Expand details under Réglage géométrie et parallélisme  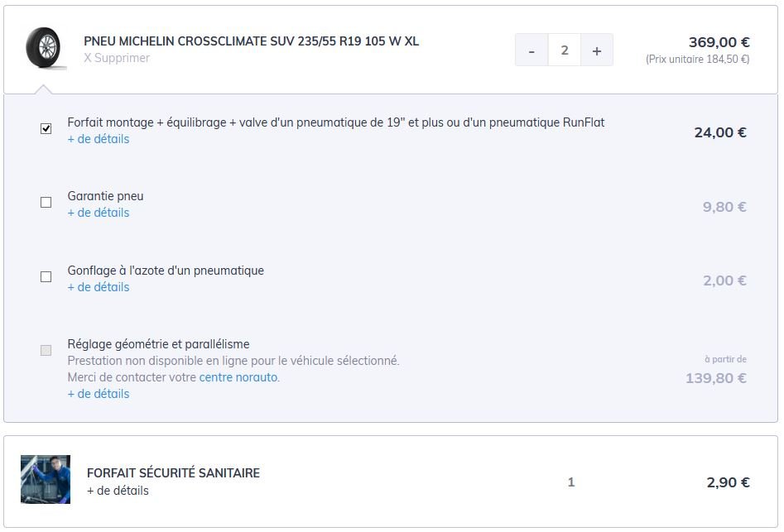point(99,394)
